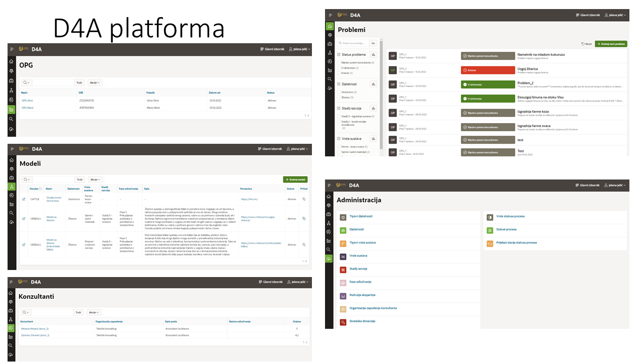This screenshot has height=362, width=644.
Task: Open Glavni izbornik in Konzultanti header
Action: [271, 282]
